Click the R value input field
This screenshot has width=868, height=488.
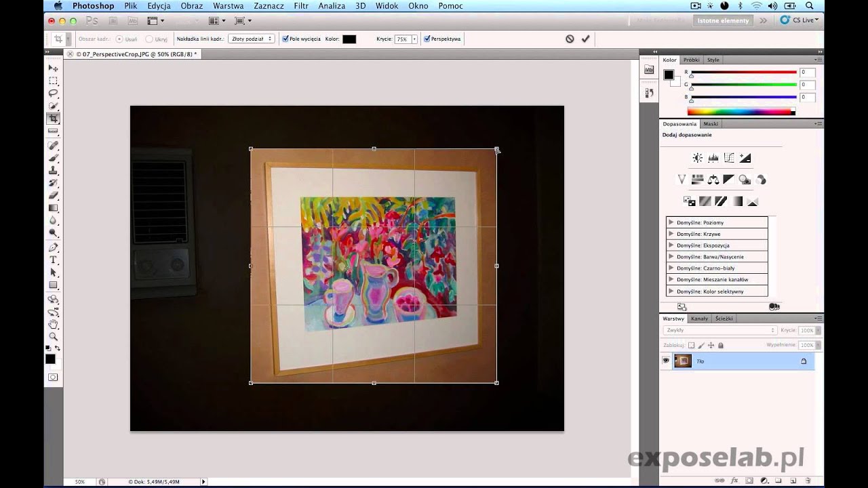[x=806, y=72]
